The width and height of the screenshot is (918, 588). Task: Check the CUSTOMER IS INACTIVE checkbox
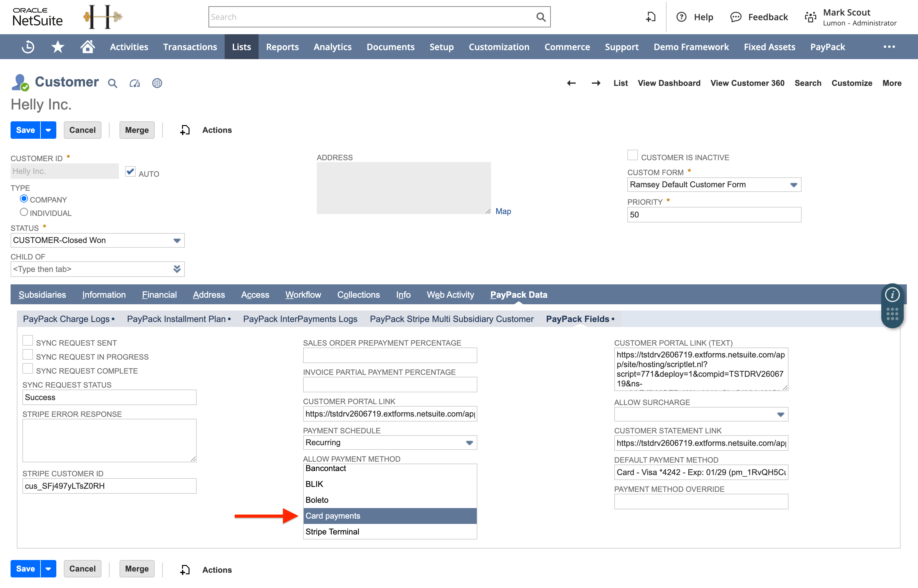[x=632, y=155]
